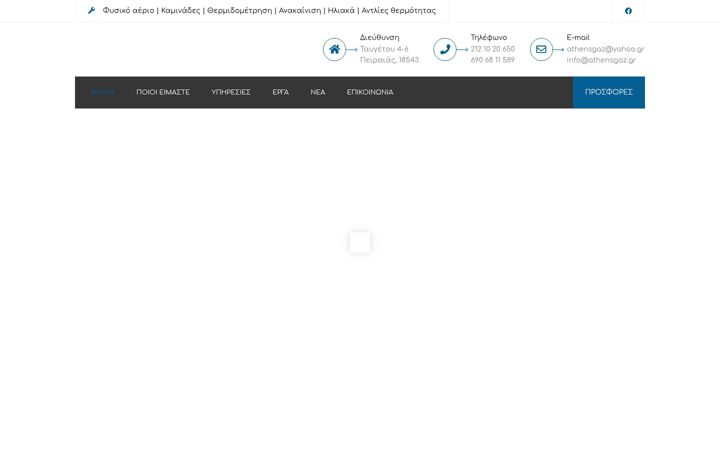Click the envelope e-mail icon
This screenshot has height=450, width=720.
(x=541, y=49)
